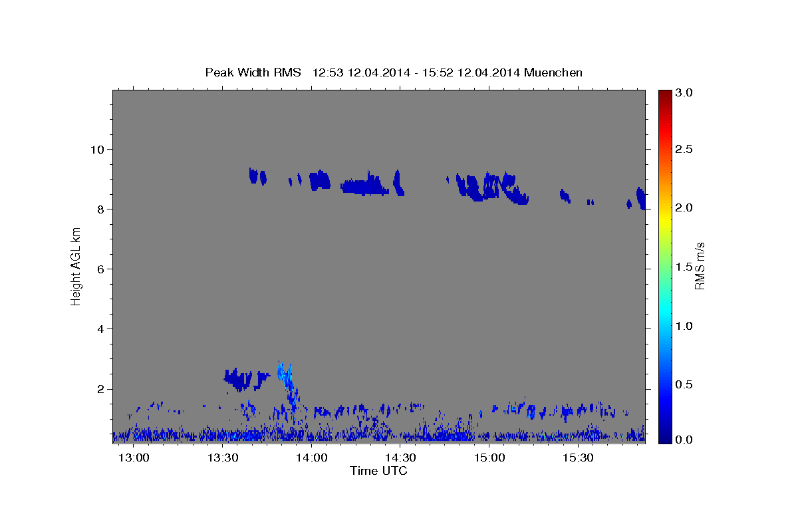Click the colorbar value 2.0
Image resolution: width=798 pixels, height=532 pixels.
point(684,208)
